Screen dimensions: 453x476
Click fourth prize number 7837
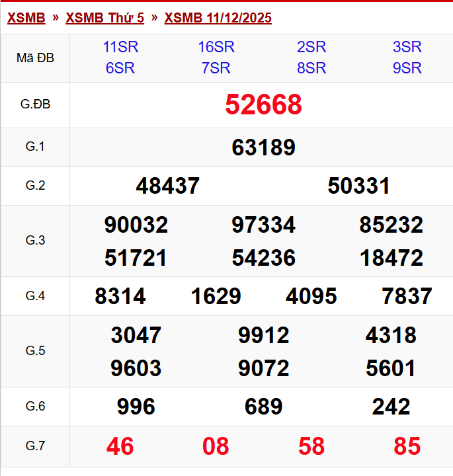[407, 297]
